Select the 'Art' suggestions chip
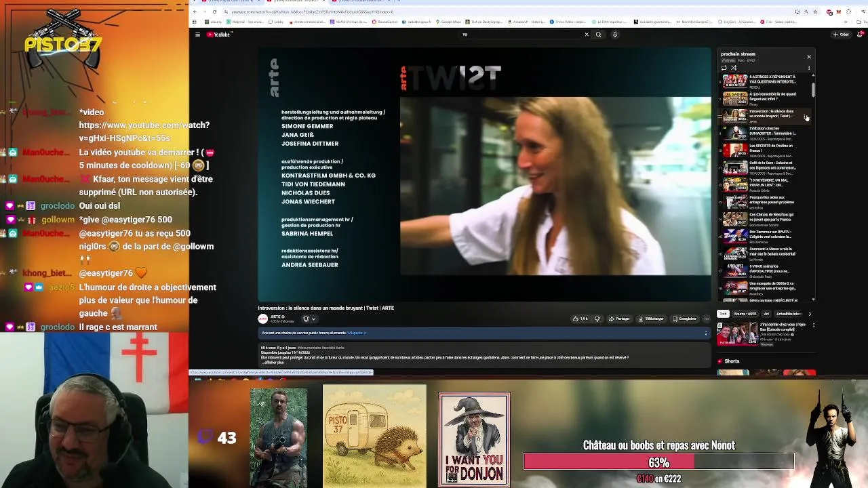 (x=766, y=314)
